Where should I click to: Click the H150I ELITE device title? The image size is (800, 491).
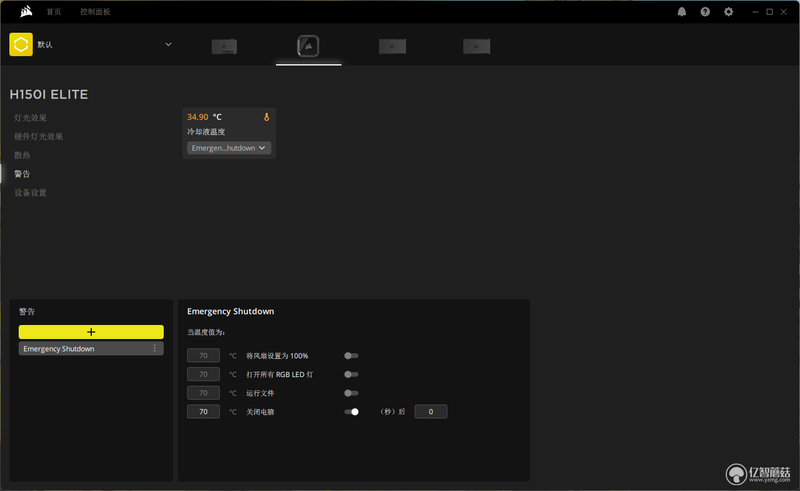[49, 94]
